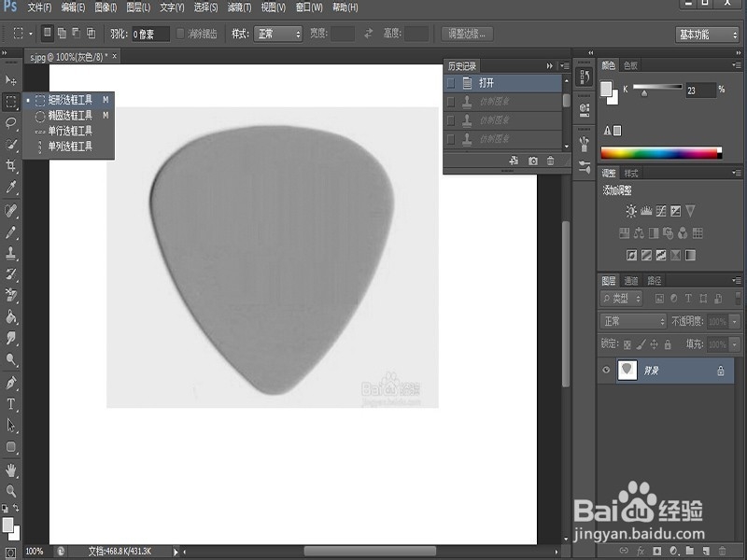The height and width of the screenshot is (560, 747).
Task: Open the 图像 menu
Action: tap(106, 7)
